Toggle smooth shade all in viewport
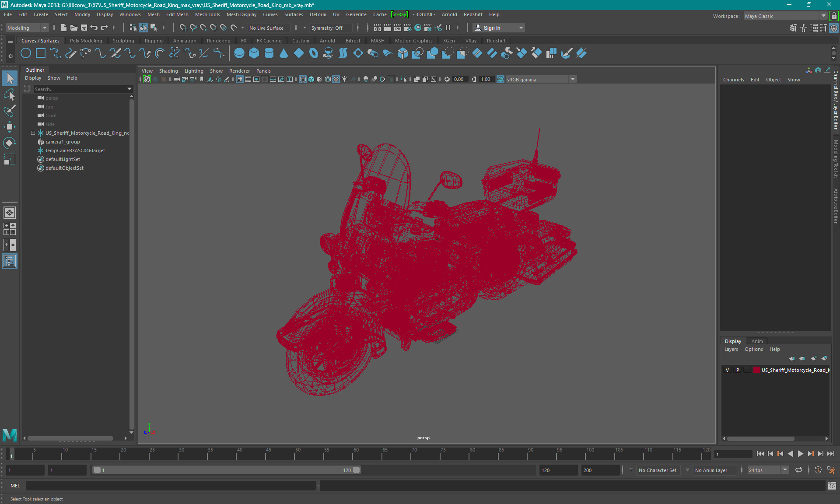The image size is (840, 504). click(311, 79)
